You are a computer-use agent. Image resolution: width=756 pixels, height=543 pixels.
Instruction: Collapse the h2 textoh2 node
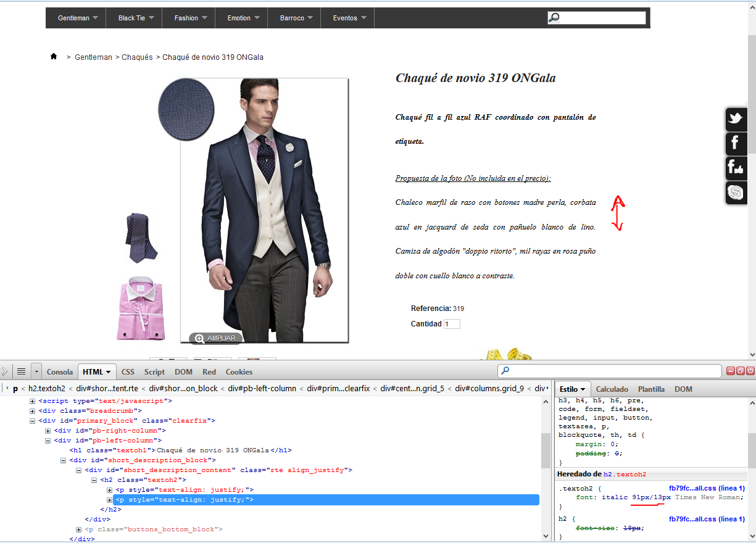click(94, 480)
